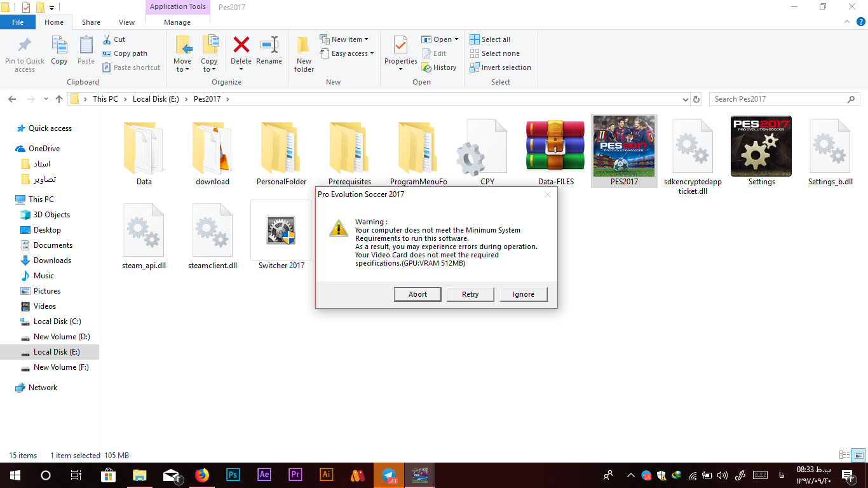Refresh the Pes2017 folder view

696,100
